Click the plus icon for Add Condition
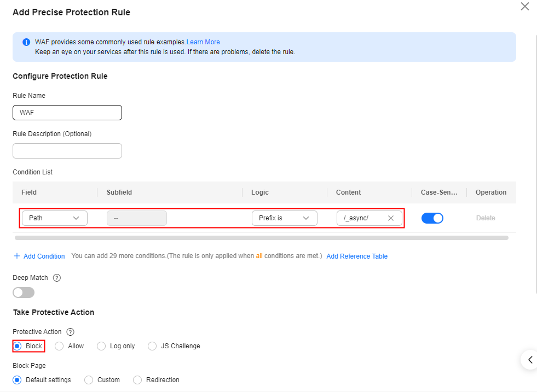537x392 pixels. click(17, 256)
